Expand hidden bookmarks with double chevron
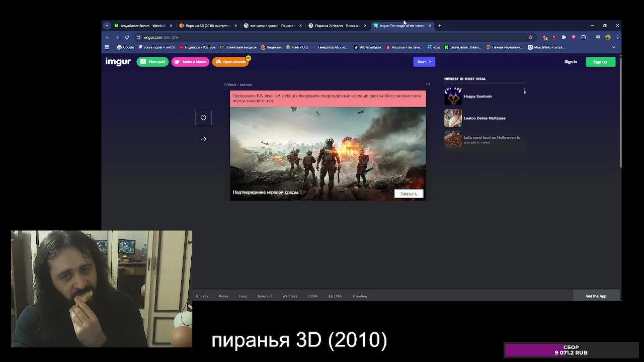Screen dimensions: 644x362 coord(613,47)
